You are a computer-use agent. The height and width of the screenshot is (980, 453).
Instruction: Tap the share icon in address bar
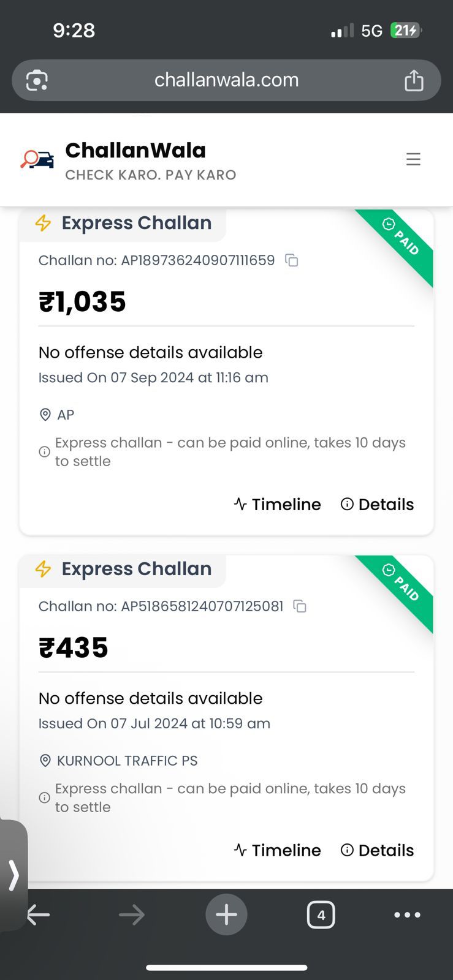click(414, 80)
